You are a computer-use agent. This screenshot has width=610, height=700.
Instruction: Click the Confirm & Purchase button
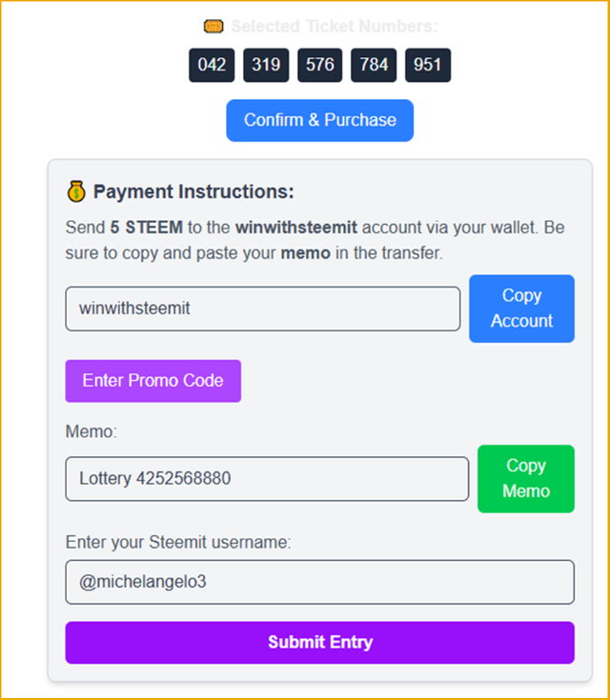tap(320, 121)
